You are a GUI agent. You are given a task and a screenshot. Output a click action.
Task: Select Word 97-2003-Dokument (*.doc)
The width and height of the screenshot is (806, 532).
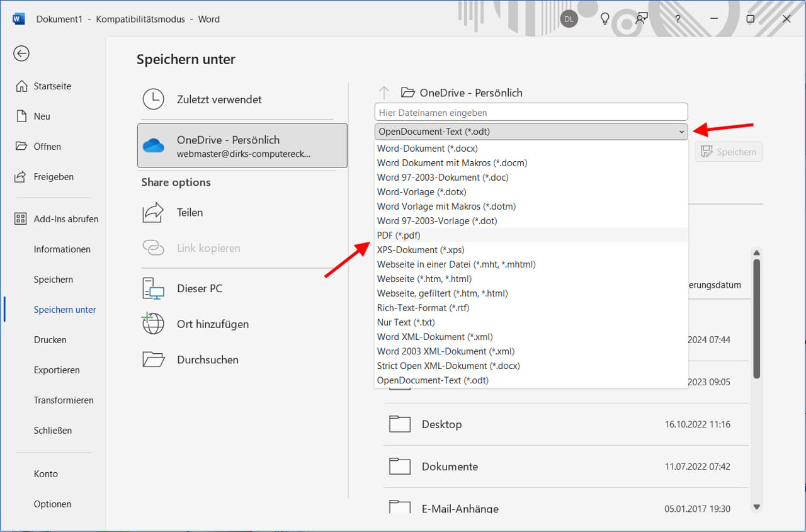point(531,178)
